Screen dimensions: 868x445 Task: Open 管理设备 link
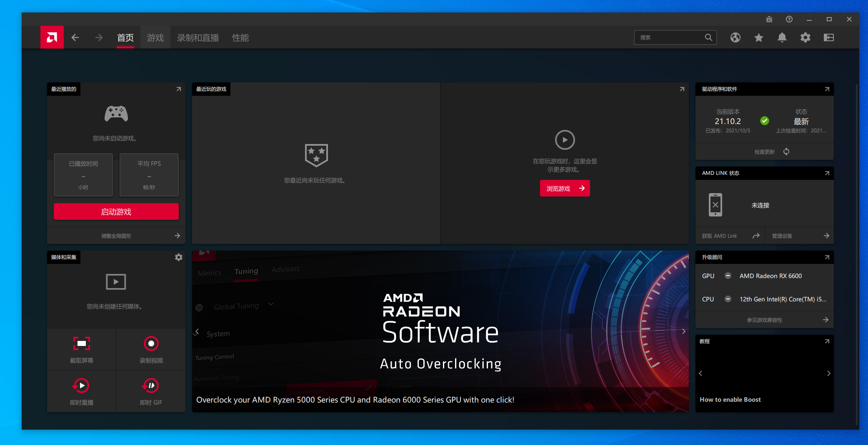click(x=800, y=236)
